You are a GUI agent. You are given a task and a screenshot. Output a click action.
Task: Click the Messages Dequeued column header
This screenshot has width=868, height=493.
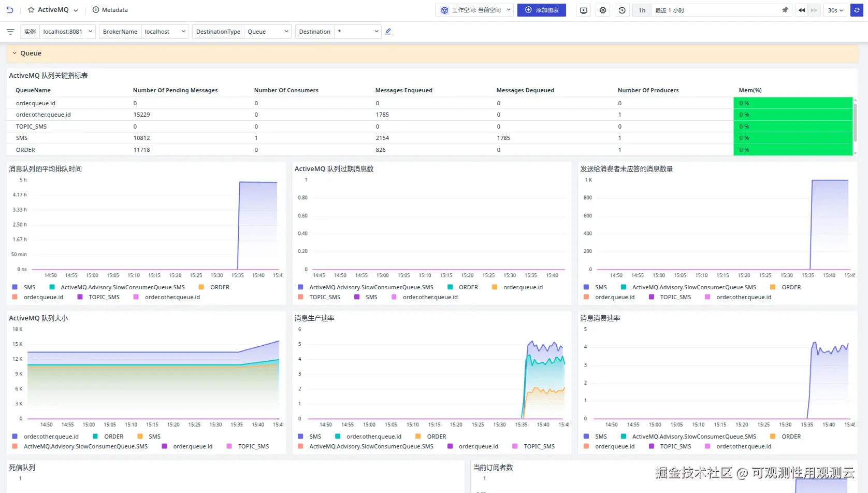tap(525, 90)
